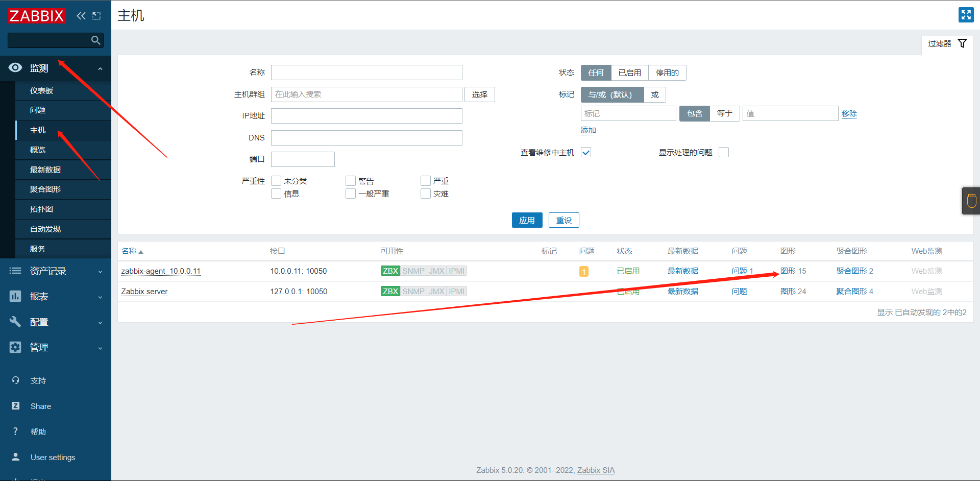Select the 任何 status option
The image size is (980, 481).
(x=596, y=73)
